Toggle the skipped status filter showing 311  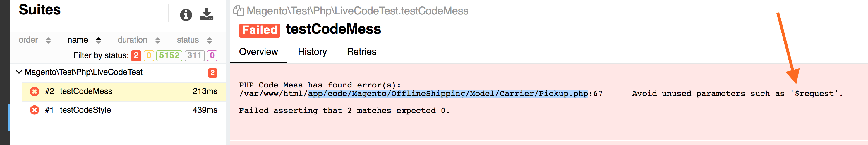194,56
